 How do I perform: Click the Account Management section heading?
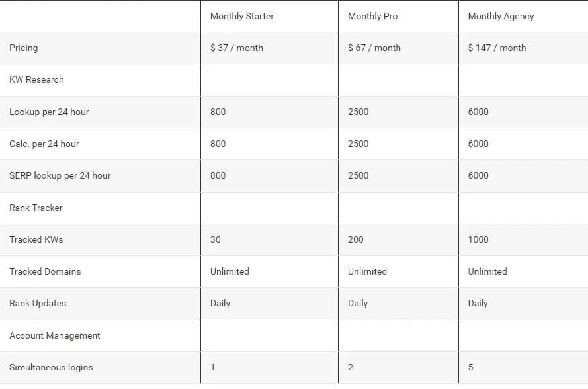(55, 335)
